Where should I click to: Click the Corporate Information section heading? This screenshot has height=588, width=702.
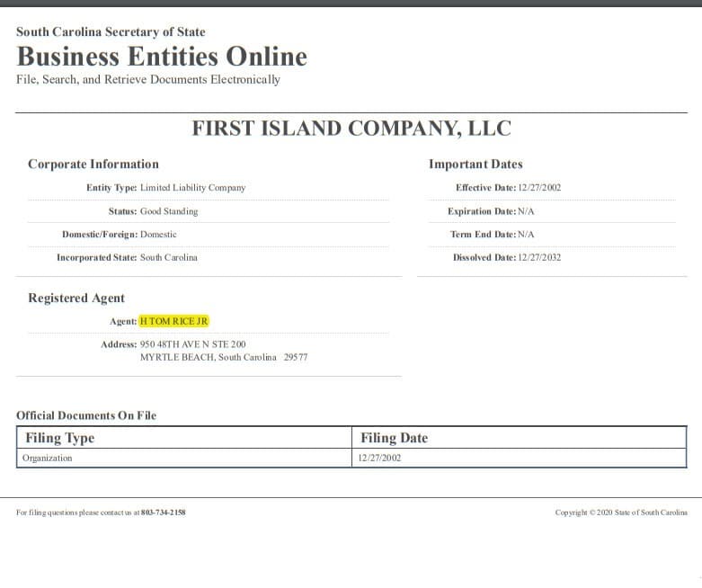point(93,164)
